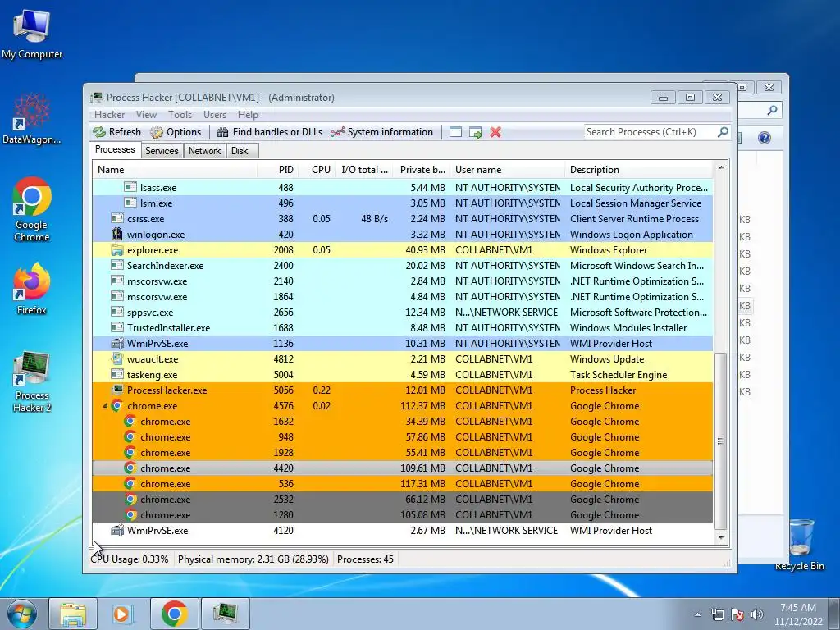This screenshot has width=840, height=630.
Task: Click the WmiPrvSE.exe icon with PID 4120
Action: (116, 531)
